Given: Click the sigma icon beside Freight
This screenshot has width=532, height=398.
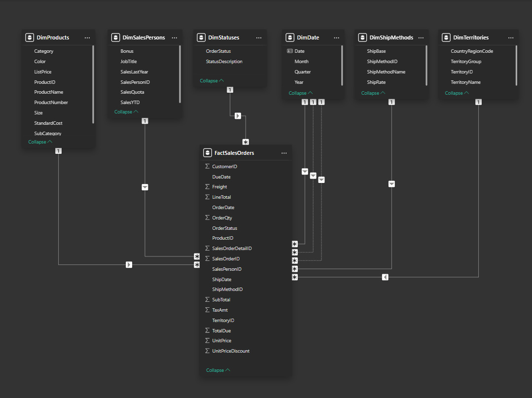Looking at the screenshot, I should tap(207, 186).
